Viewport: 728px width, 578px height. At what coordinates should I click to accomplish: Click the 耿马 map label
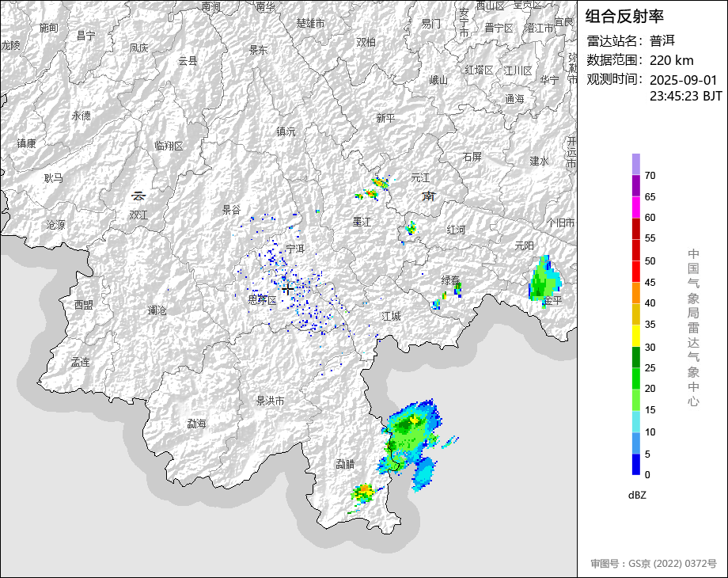53,177
